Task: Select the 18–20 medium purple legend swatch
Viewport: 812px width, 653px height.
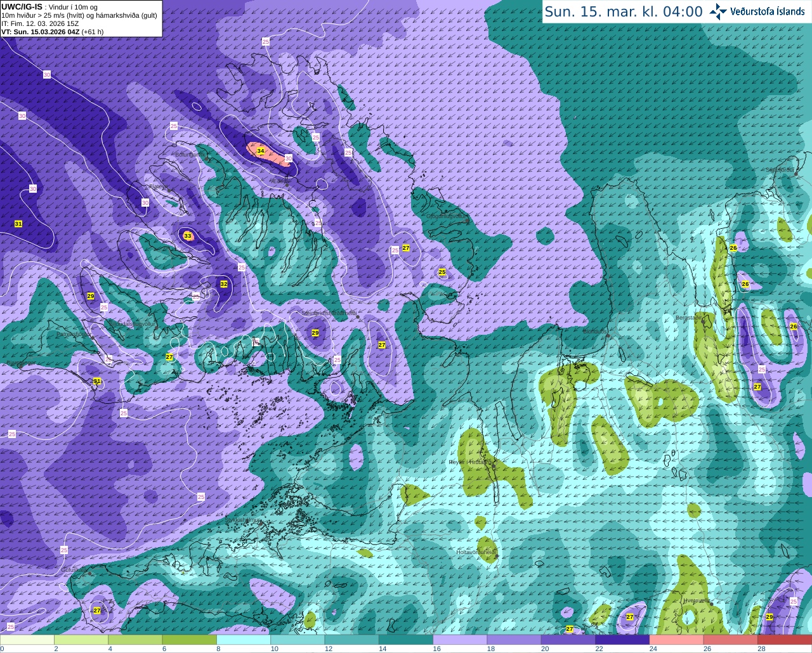Action: point(514,640)
